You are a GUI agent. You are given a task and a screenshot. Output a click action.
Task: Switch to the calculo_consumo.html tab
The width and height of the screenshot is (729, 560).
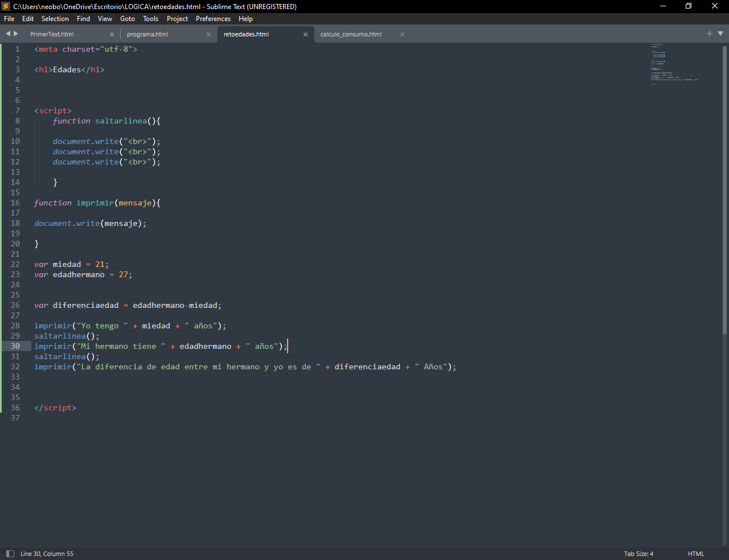[351, 34]
